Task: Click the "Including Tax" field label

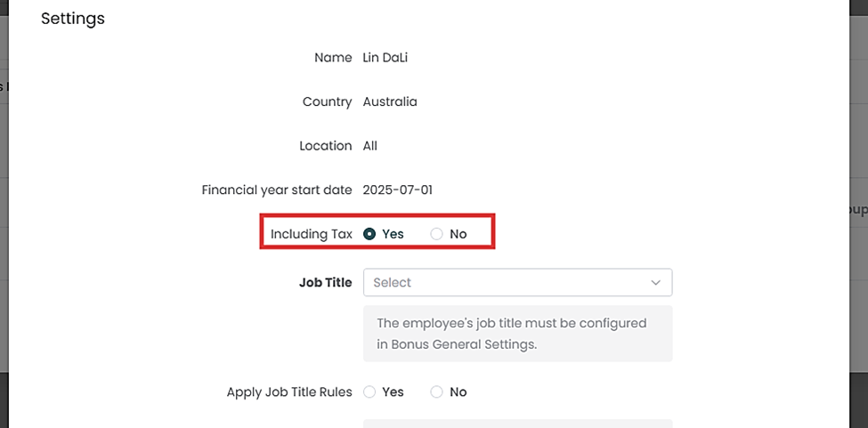Action: pyautogui.click(x=312, y=234)
